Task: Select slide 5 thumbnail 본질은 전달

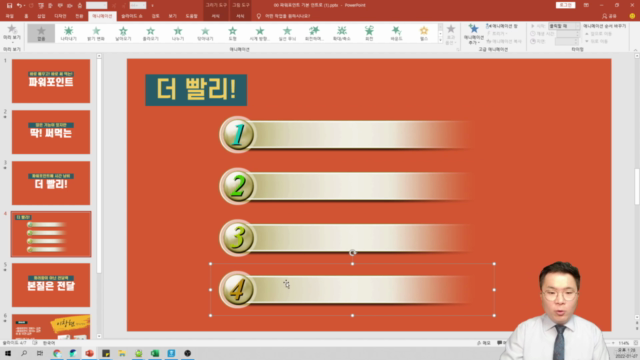Action: point(51,285)
